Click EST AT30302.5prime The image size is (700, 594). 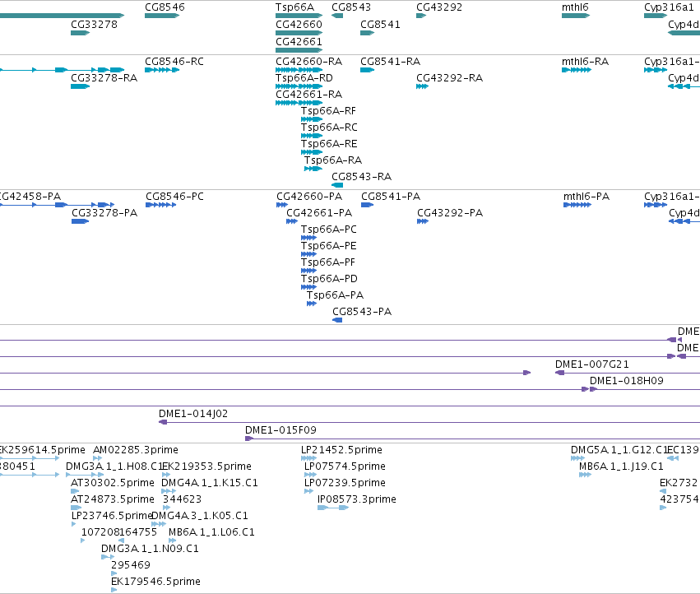coord(113,483)
